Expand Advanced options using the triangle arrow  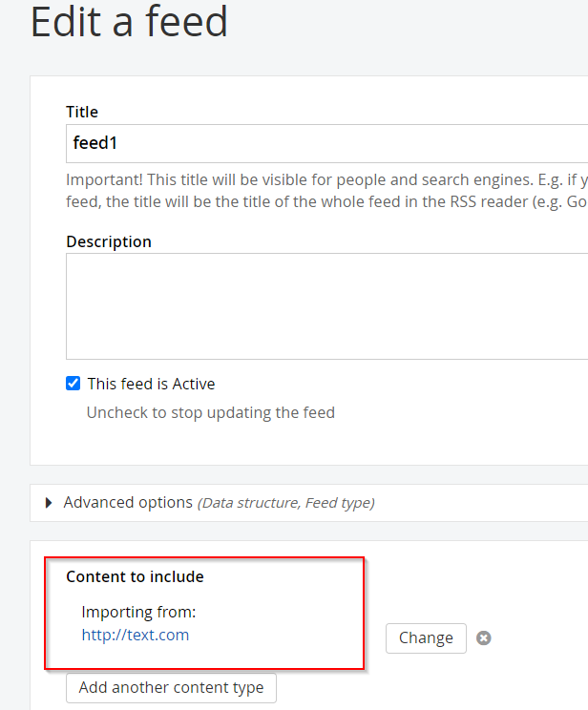(x=49, y=503)
